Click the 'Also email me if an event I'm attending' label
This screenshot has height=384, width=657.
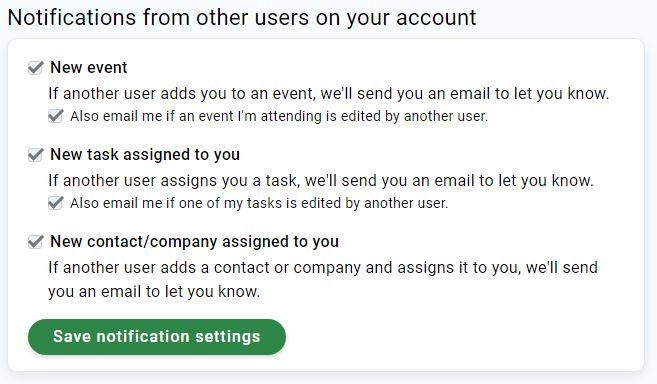[279, 116]
